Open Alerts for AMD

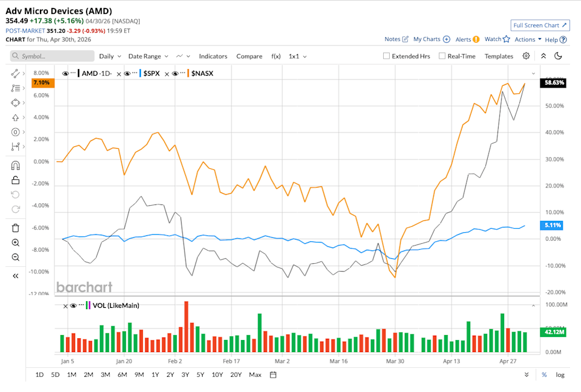click(x=467, y=39)
